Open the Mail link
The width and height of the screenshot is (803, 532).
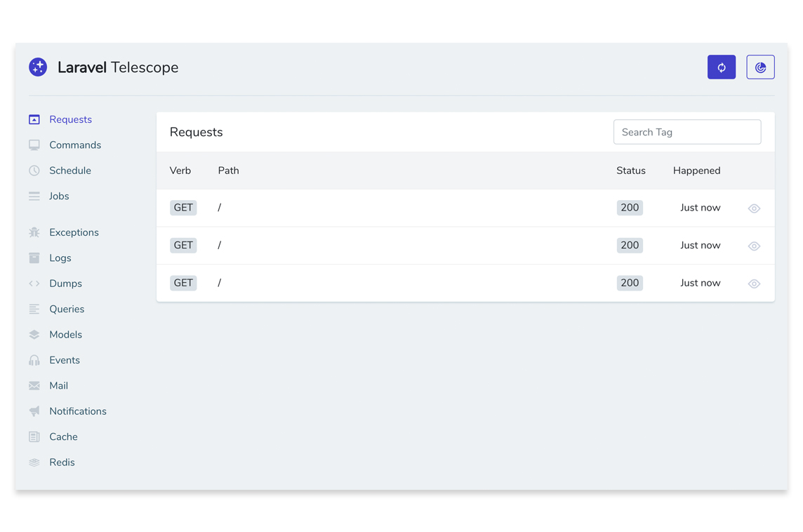pyautogui.click(x=58, y=385)
